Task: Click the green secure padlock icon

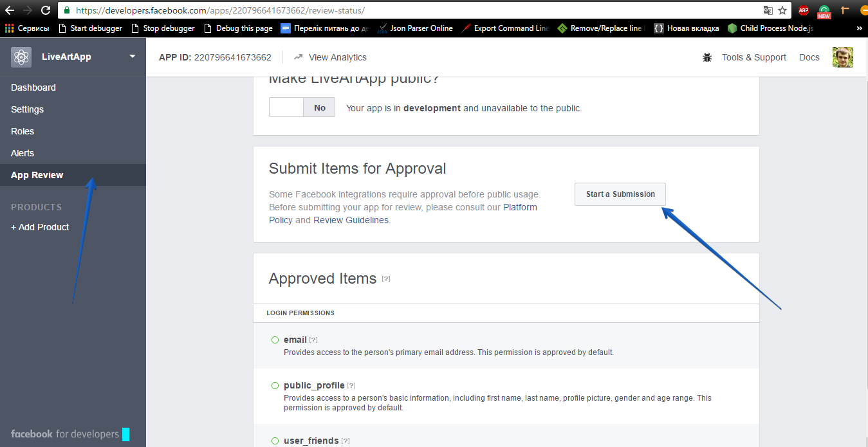Action: [67, 10]
